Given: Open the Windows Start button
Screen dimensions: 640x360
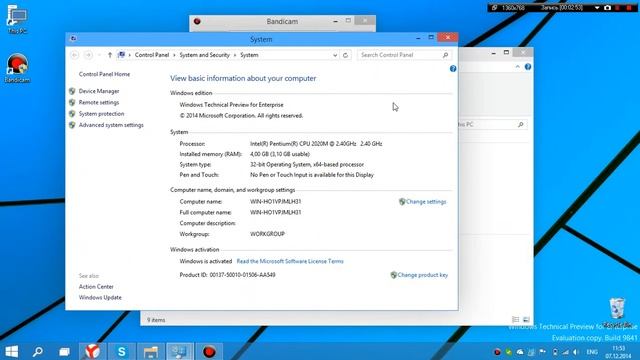Looking at the screenshot, I should pyautogui.click(x=11, y=351).
